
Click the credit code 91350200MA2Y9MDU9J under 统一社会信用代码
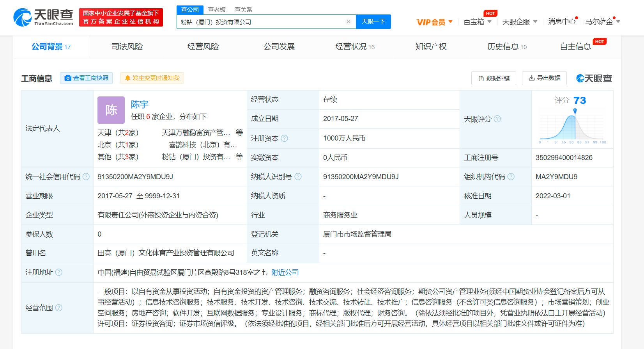pos(135,177)
